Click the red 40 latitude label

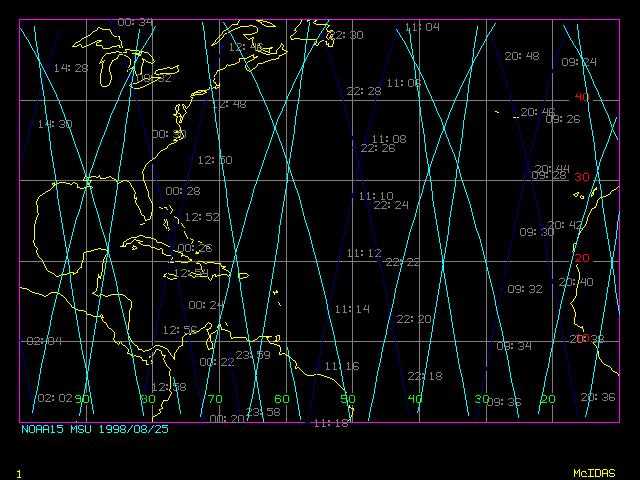coord(582,97)
